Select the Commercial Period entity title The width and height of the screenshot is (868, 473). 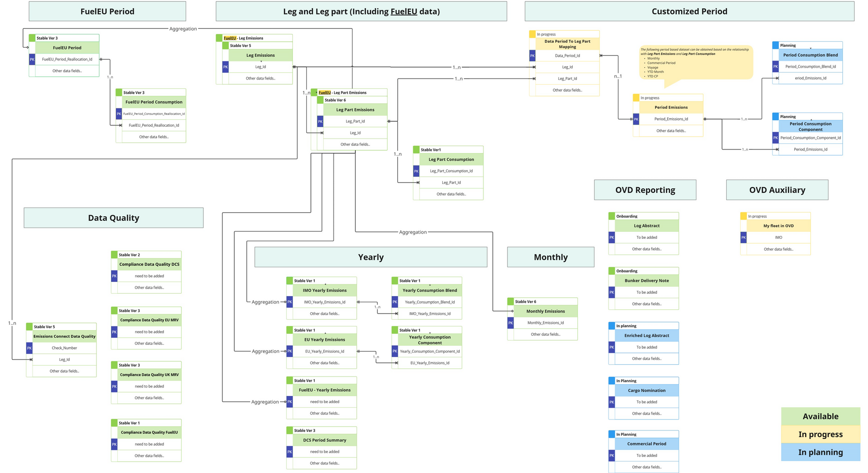[647, 444]
